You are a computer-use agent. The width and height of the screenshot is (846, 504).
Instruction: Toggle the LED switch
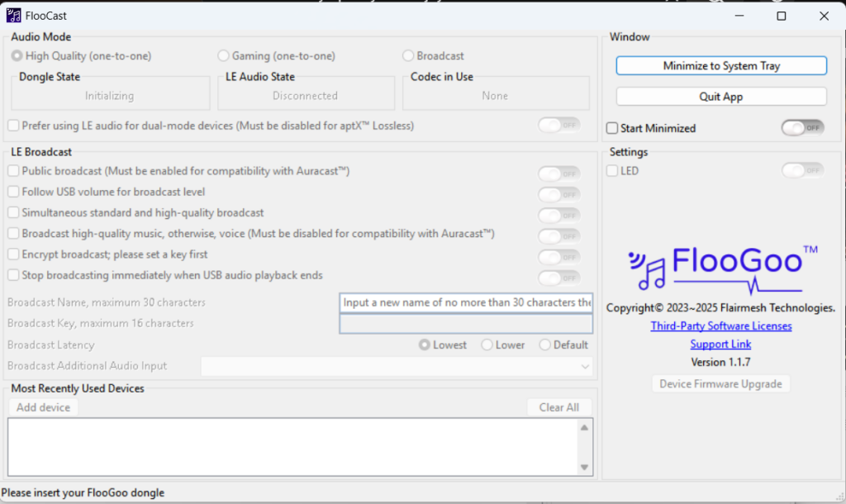803,170
